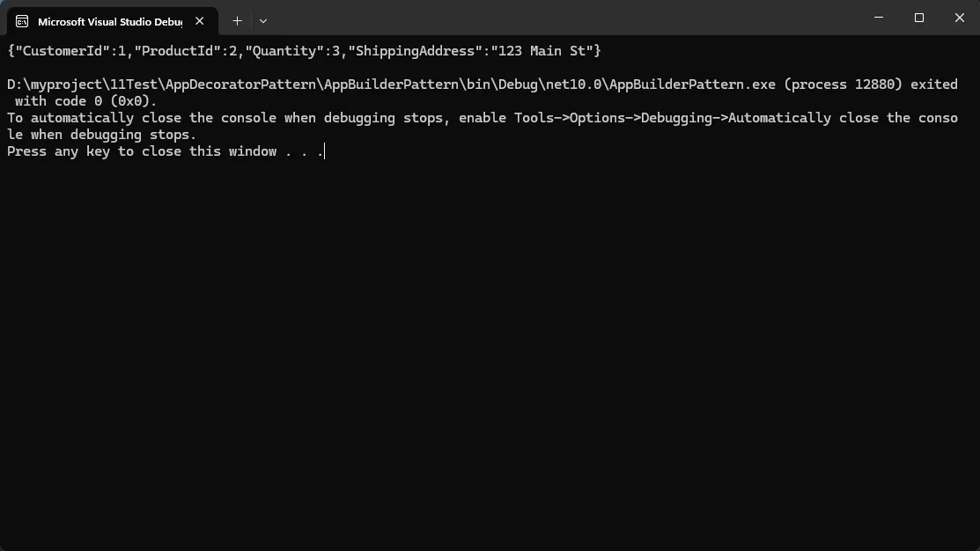Click the "ProductId" key in JSON output

pyautogui.click(x=181, y=51)
